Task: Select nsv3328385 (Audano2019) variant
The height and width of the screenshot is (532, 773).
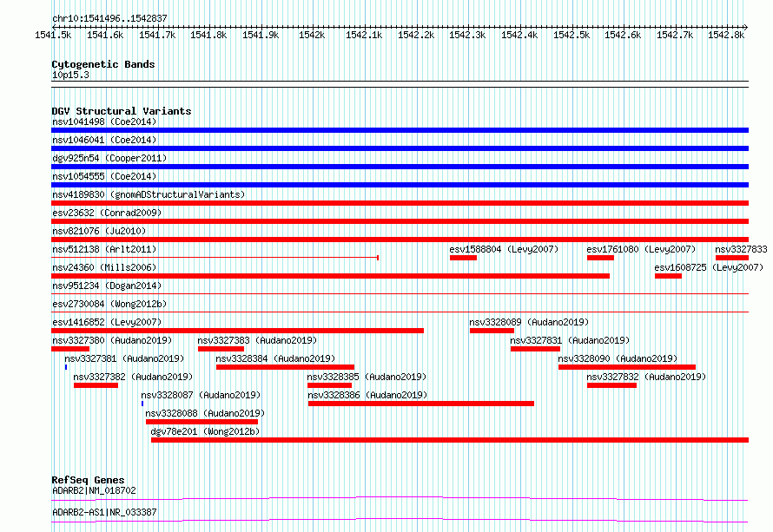Action: (x=367, y=377)
